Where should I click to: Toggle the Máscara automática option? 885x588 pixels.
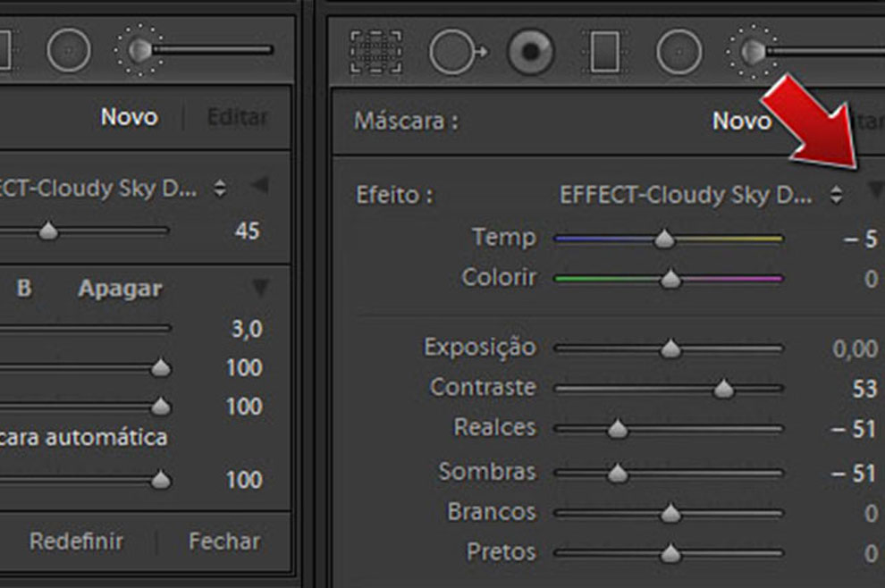(x=85, y=438)
